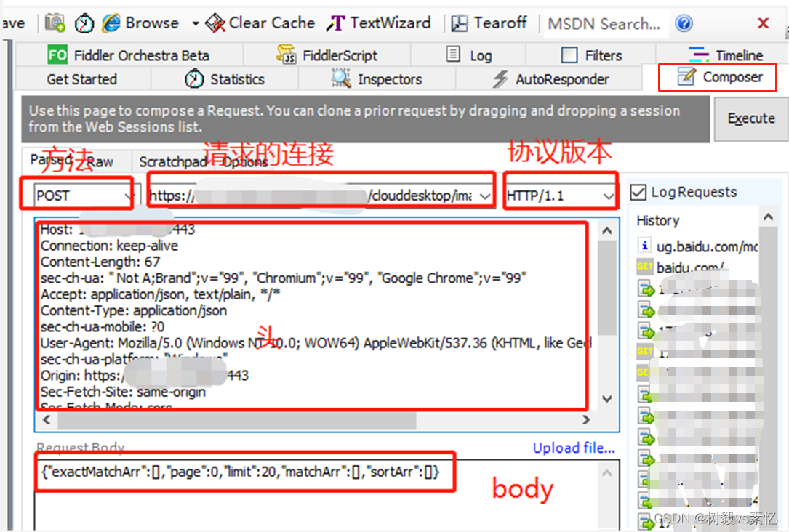
Task: Click the Tearoff window icon
Action: click(460, 23)
